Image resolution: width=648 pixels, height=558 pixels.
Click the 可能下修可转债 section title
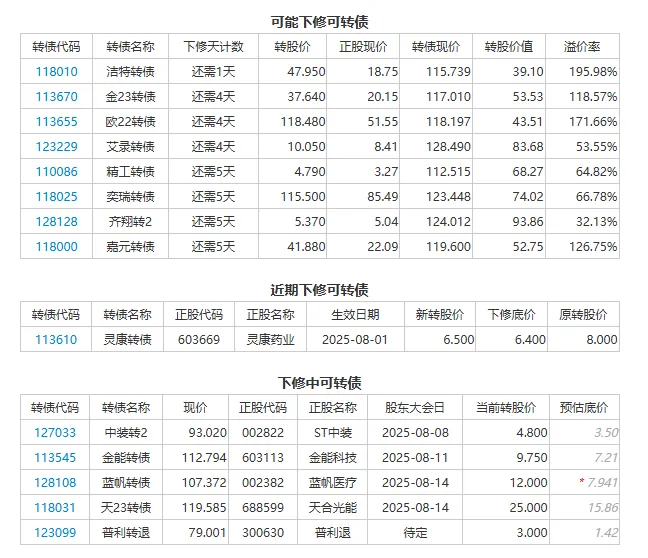[319, 22]
